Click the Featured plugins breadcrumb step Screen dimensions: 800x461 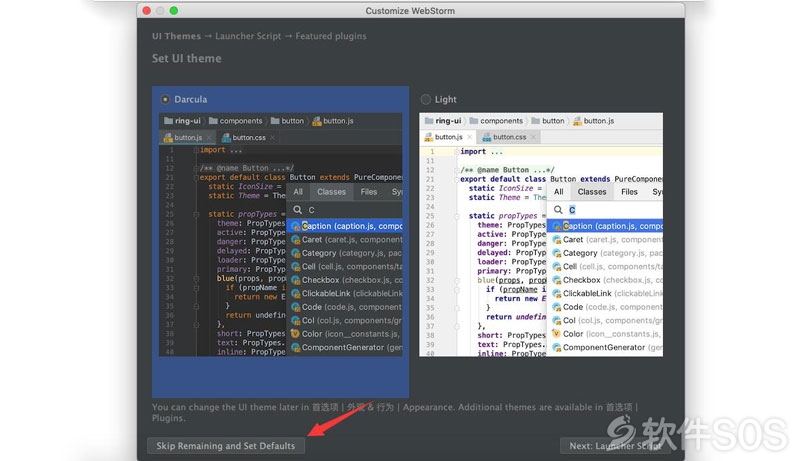tap(331, 36)
